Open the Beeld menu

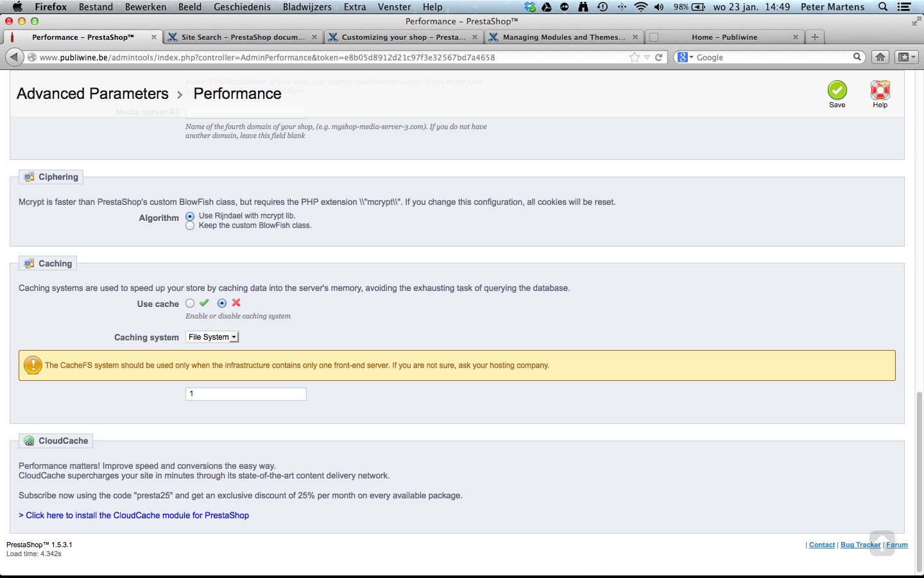190,7
